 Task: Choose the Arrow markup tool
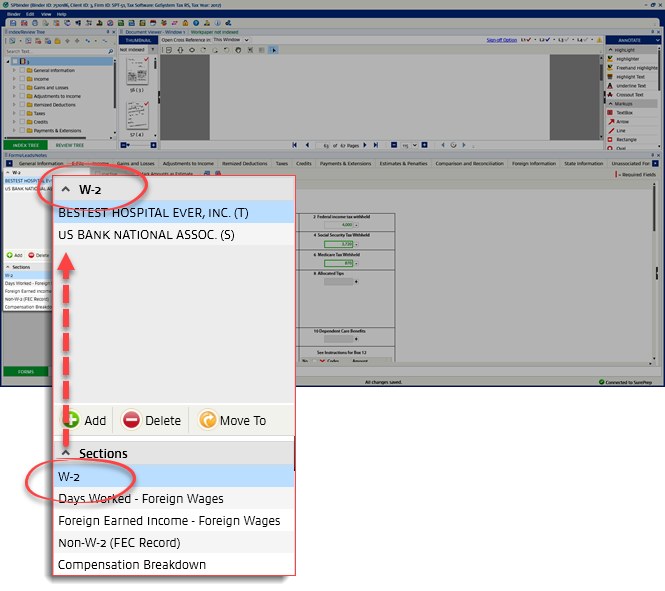[622, 121]
